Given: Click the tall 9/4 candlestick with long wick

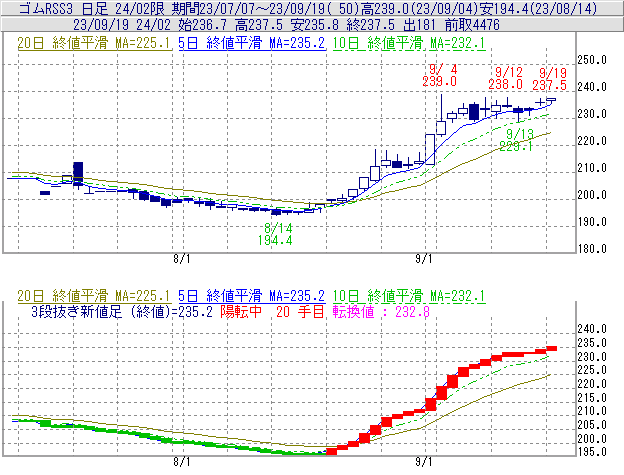Looking at the screenshot, I should [x=441, y=115].
